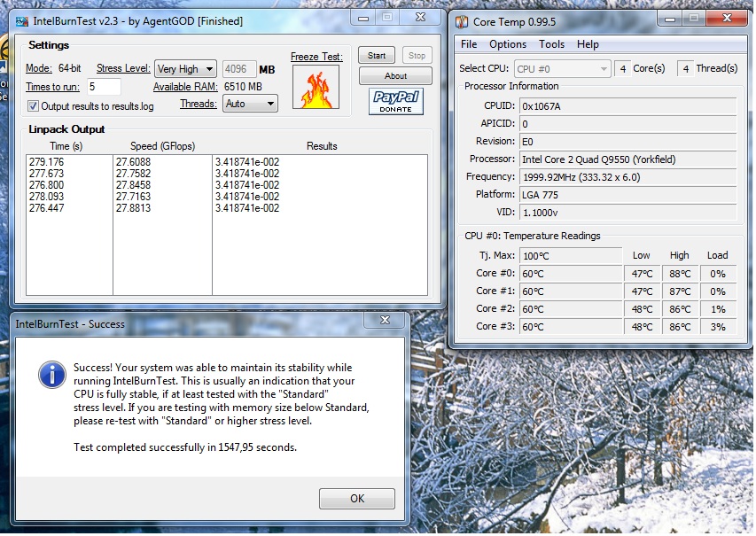This screenshot has width=756, height=536.
Task: Click the Freeze Test flame icon
Action: pos(316,87)
